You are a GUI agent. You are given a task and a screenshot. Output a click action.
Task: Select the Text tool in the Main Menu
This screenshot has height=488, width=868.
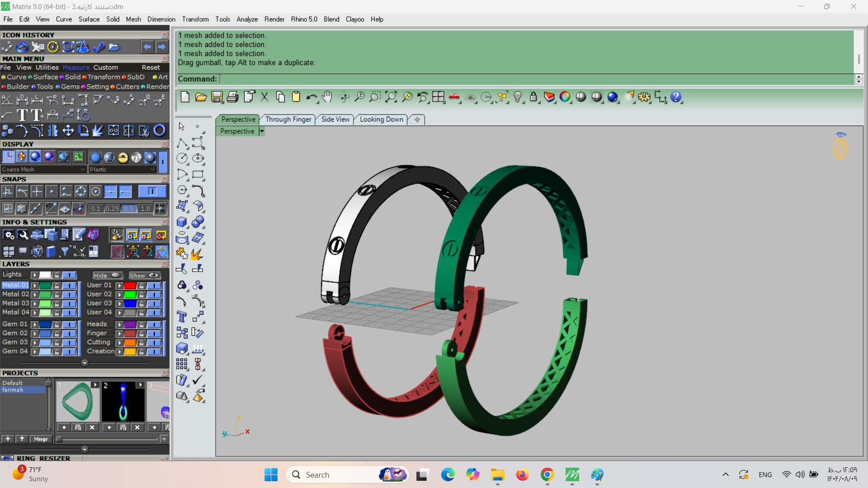click(x=22, y=115)
